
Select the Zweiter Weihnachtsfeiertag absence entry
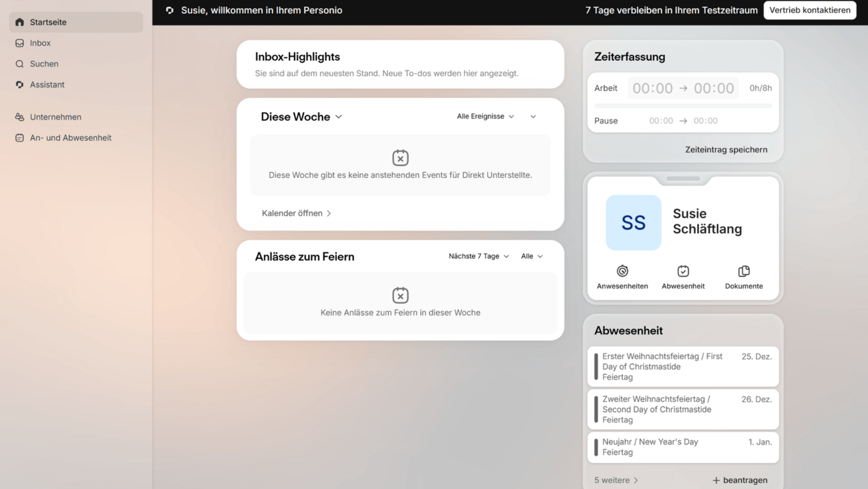(x=683, y=409)
